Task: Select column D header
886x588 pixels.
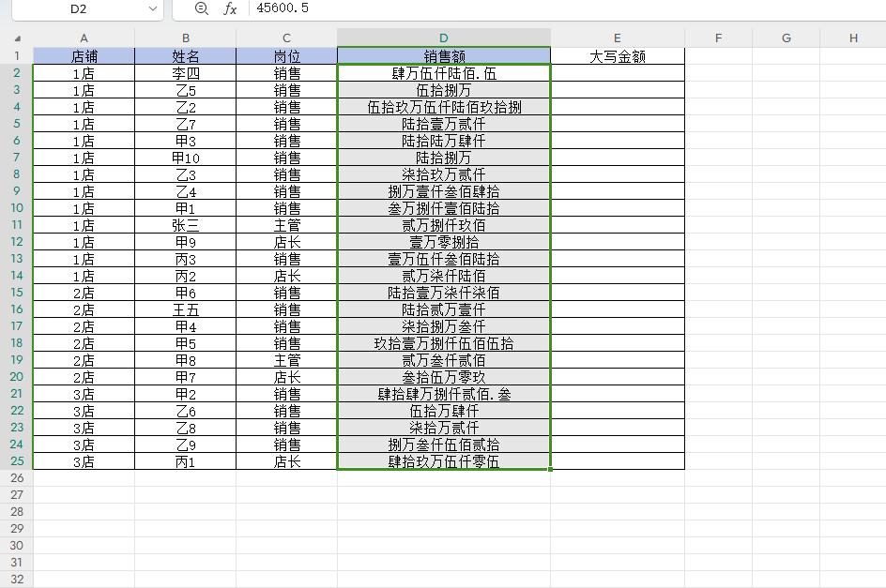Action: point(444,38)
